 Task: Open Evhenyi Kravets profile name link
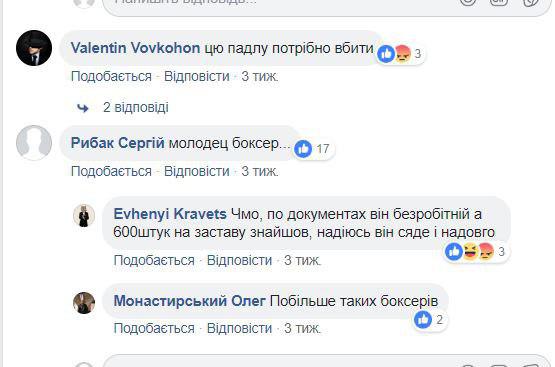(170, 214)
